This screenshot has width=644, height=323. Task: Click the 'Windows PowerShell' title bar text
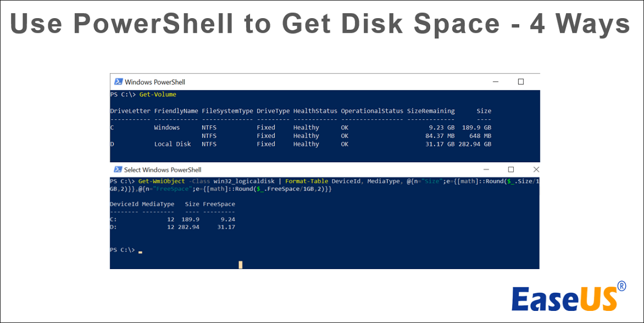(x=155, y=82)
